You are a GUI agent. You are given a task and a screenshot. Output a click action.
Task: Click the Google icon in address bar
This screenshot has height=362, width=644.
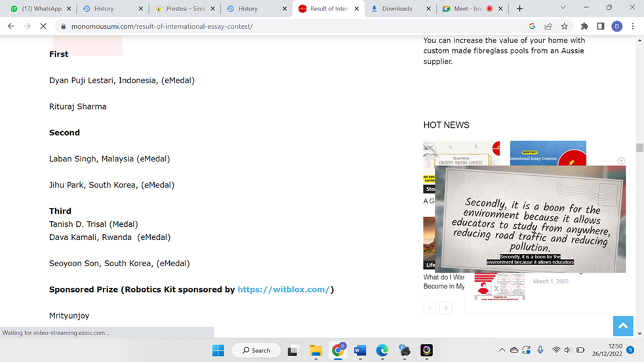click(532, 26)
